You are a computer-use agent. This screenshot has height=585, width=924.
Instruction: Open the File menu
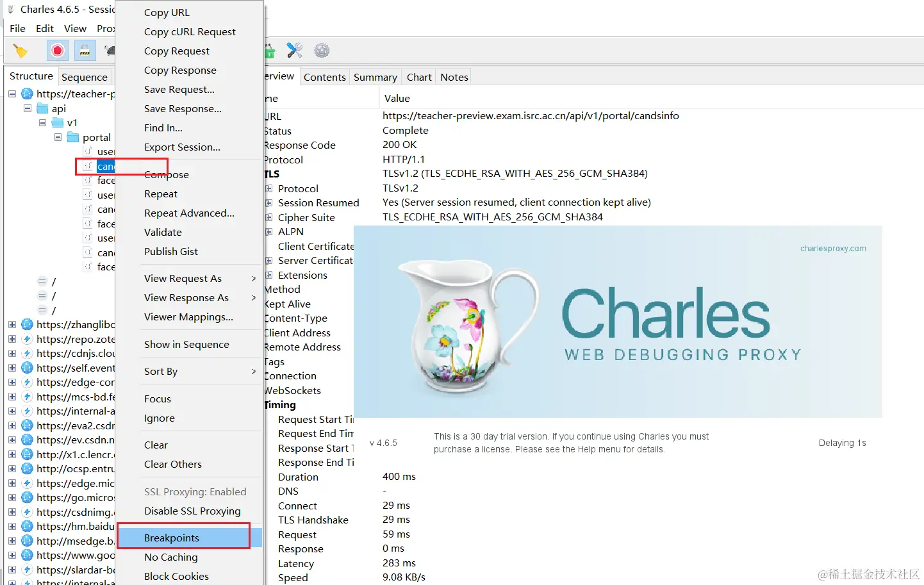coord(18,28)
